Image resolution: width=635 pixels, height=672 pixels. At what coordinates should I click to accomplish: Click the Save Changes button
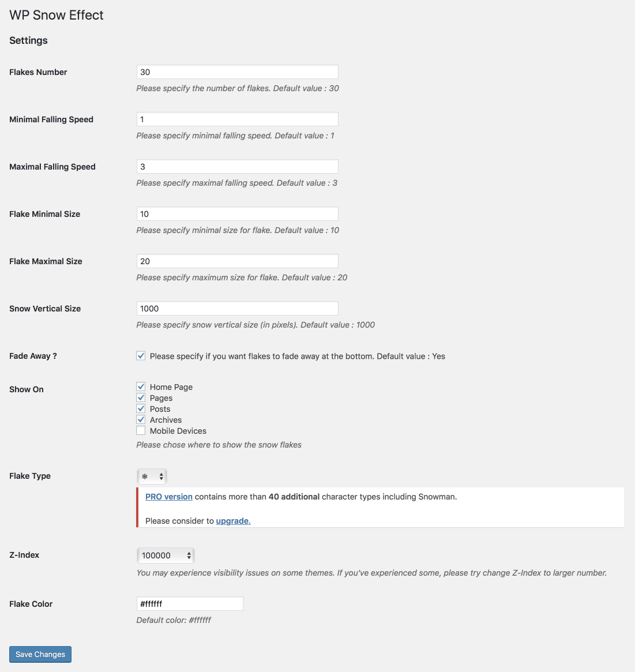[40, 655]
